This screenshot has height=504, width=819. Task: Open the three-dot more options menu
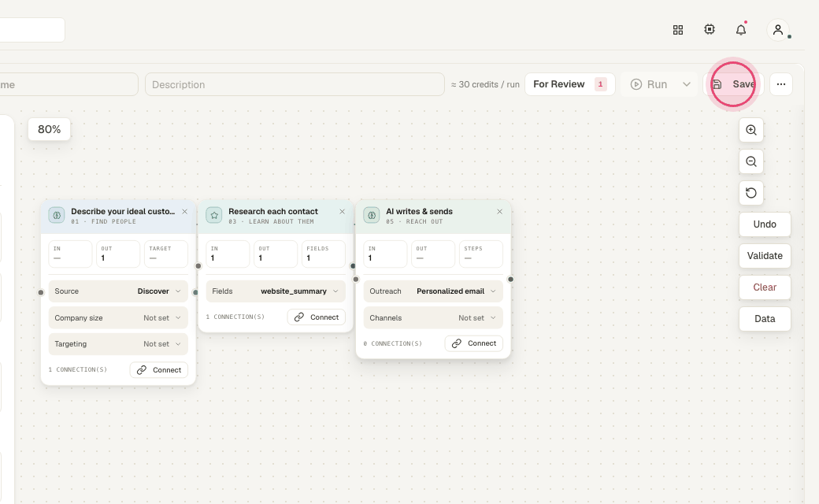click(781, 84)
